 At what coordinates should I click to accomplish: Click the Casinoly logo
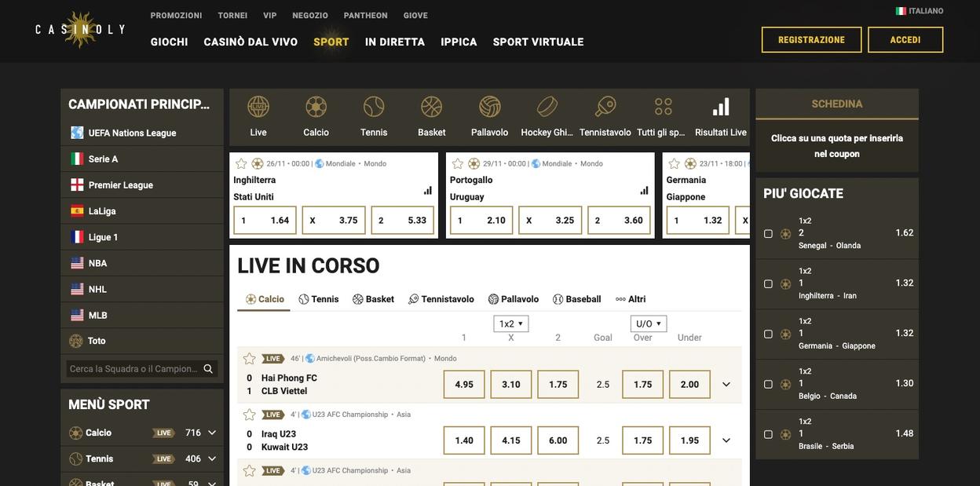click(80, 30)
